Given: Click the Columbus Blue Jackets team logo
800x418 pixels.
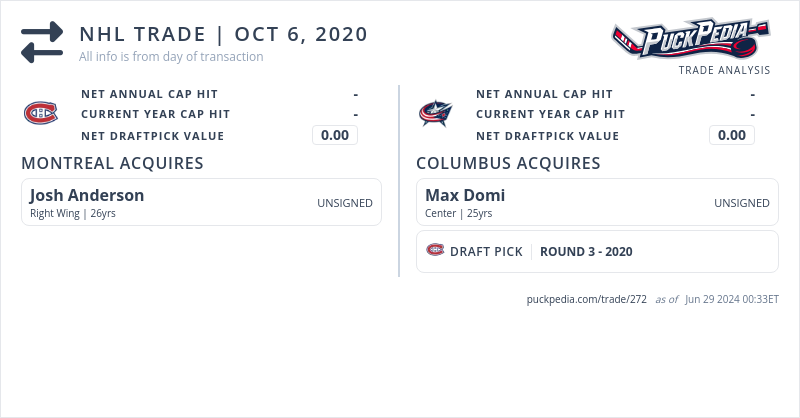Looking at the screenshot, I should (x=436, y=113).
